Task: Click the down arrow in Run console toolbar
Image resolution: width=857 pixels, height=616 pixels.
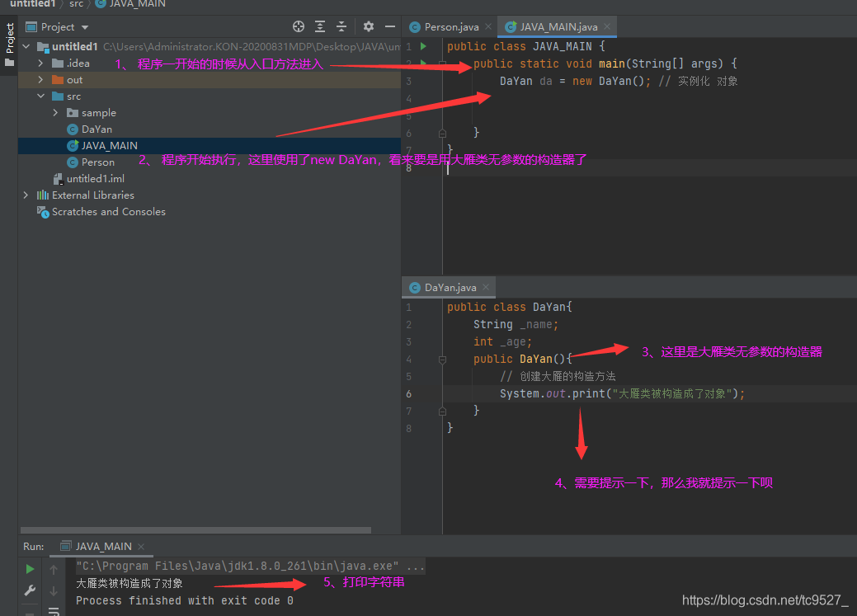Action: (54, 591)
